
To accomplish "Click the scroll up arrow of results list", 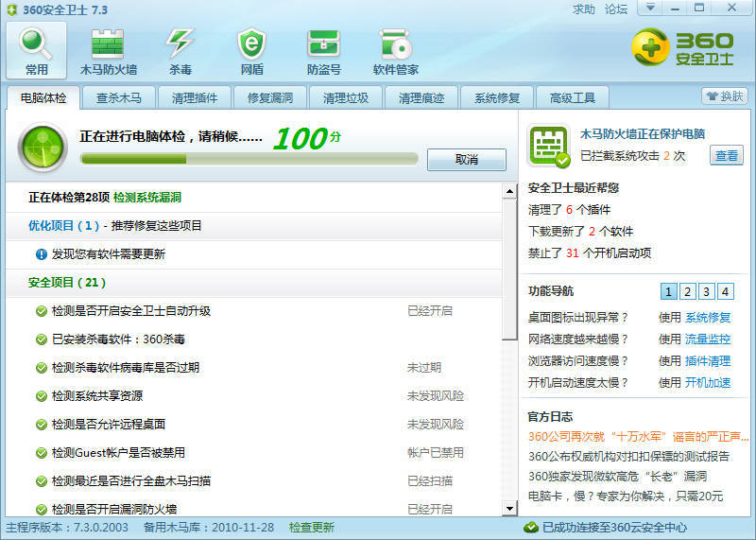I will pos(509,192).
